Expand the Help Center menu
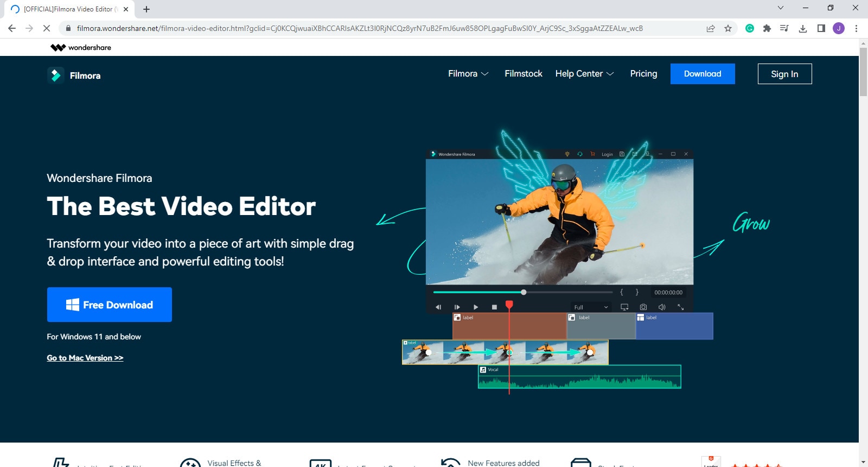The width and height of the screenshot is (868, 467). (584, 74)
